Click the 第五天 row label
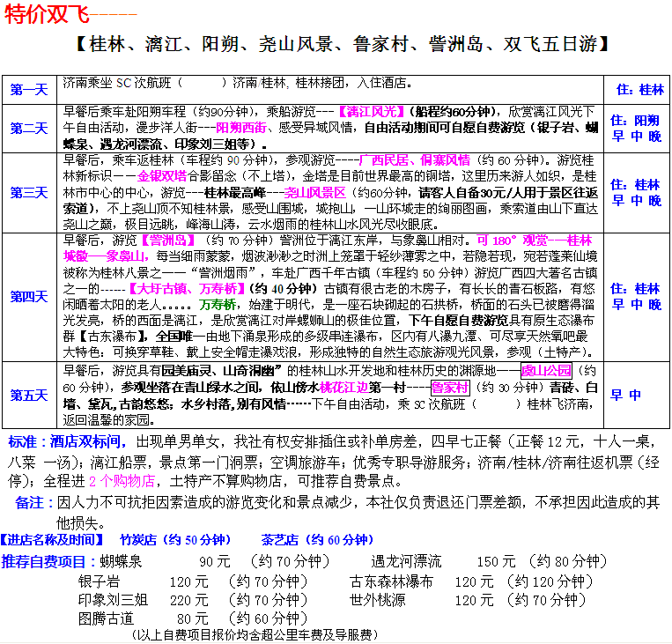Viewport: 672px width, 644px height. pos(29,396)
